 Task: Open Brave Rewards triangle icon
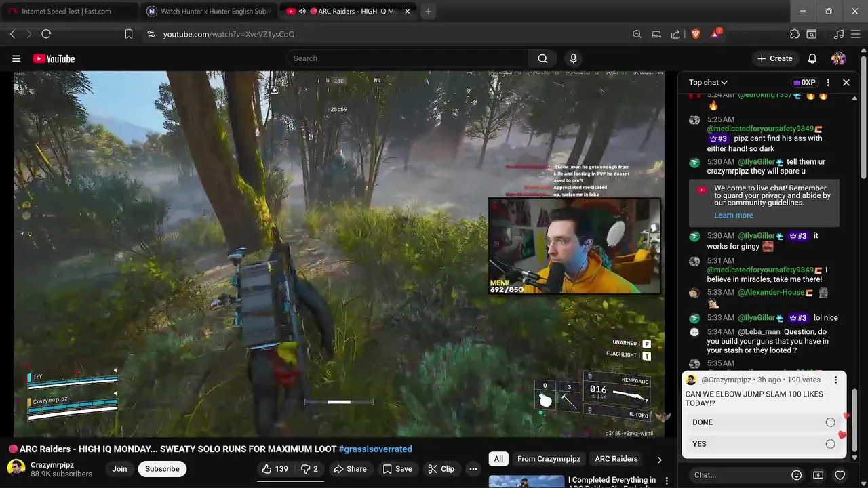click(715, 34)
